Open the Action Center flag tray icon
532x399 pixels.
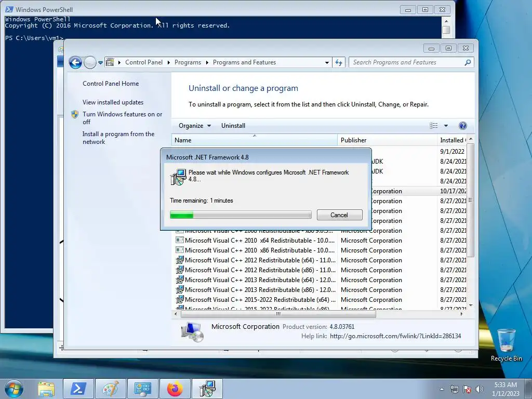467,389
